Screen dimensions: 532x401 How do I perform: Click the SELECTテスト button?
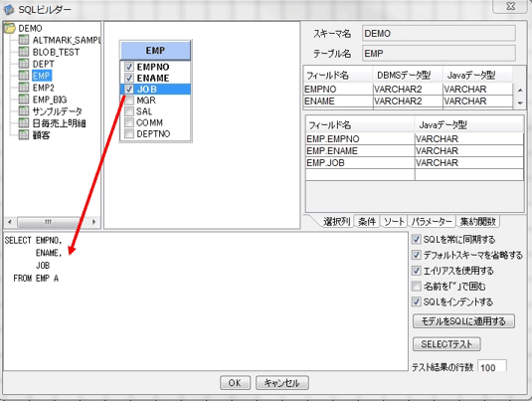pyautogui.click(x=446, y=344)
